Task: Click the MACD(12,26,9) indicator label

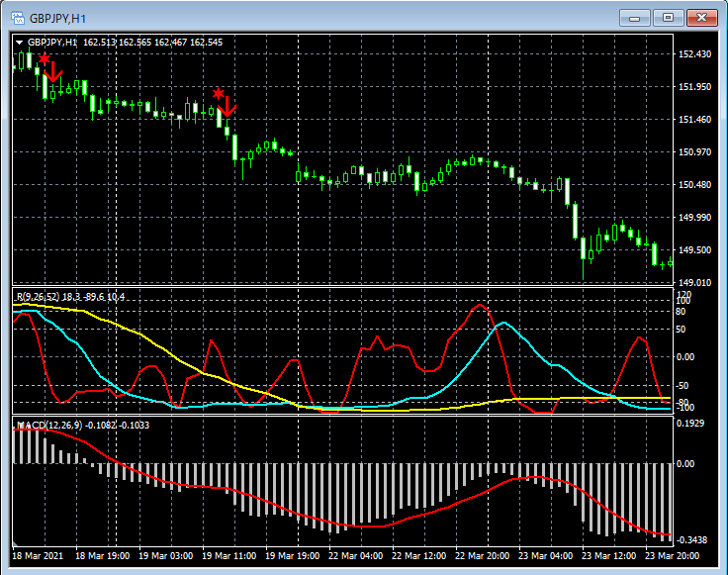Action: (x=49, y=425)
